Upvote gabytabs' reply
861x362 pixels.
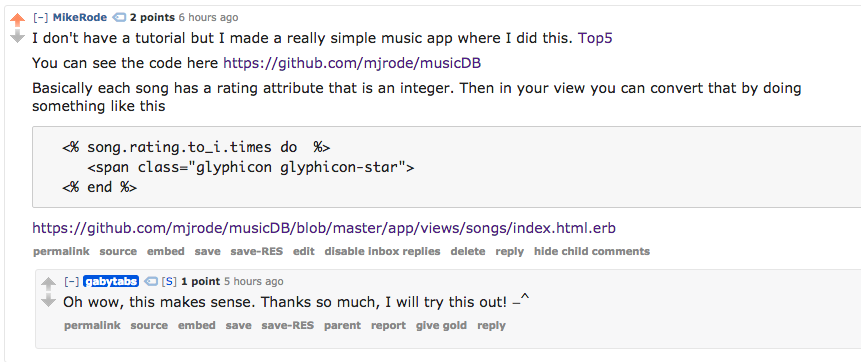coord(48,284)
